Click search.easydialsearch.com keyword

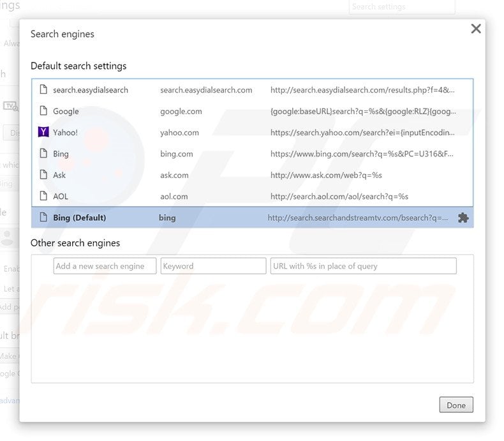tap(206, 90)
